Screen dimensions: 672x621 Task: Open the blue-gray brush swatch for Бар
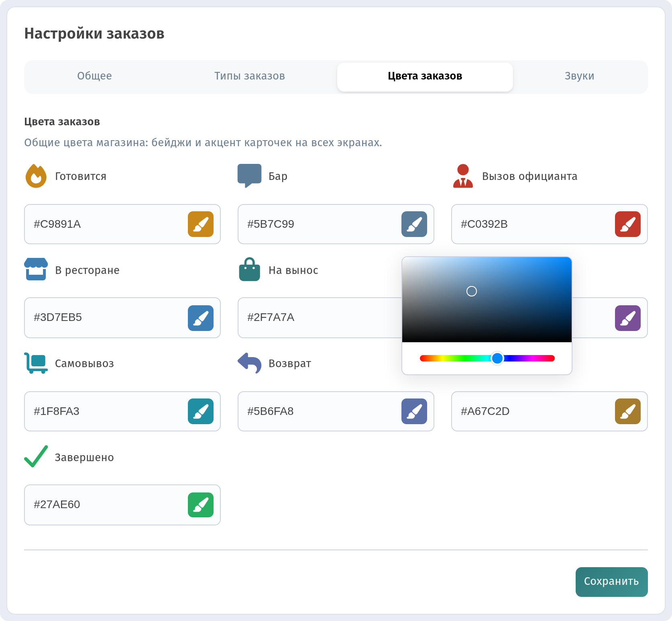click(414, 224)
